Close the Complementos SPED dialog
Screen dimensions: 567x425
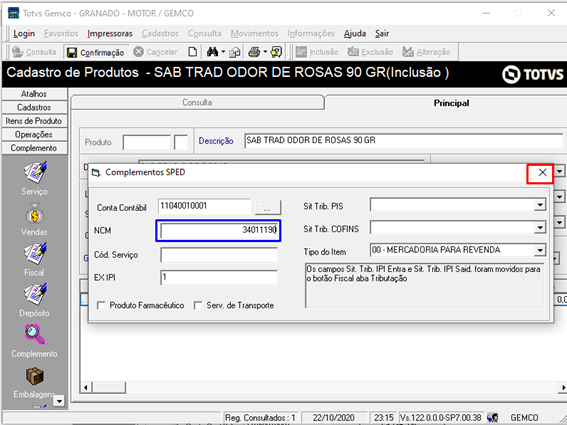tap(542, 173)
